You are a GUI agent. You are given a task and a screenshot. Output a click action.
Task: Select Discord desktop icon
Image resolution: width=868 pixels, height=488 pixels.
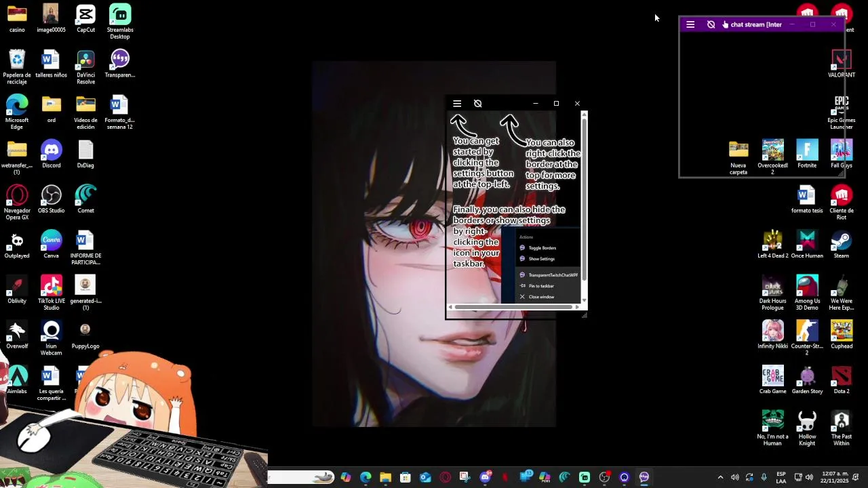tap(51, 155)
